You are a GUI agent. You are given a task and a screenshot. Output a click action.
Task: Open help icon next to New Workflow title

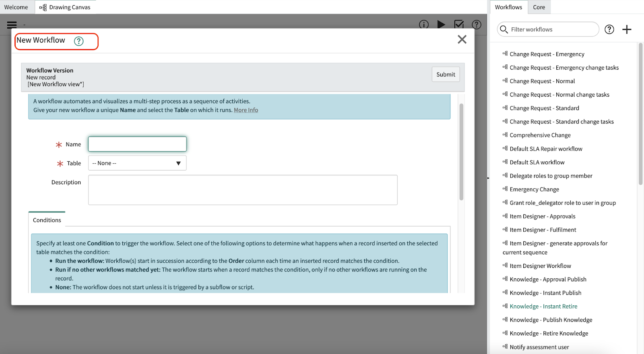(79, 41)
